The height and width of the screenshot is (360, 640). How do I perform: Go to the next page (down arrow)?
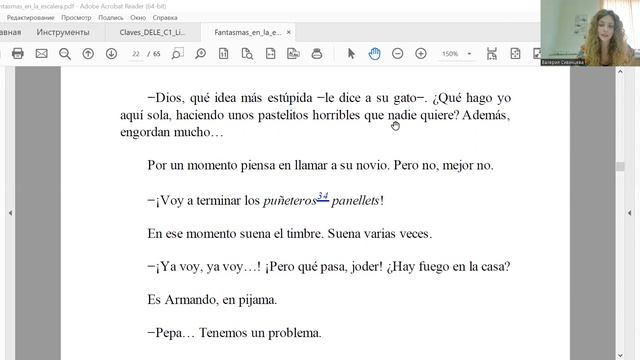(111, 53)
